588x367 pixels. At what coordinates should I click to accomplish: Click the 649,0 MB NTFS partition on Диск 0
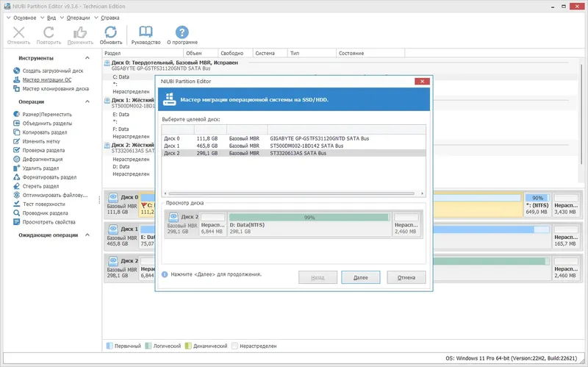click(x=537, y=204)
